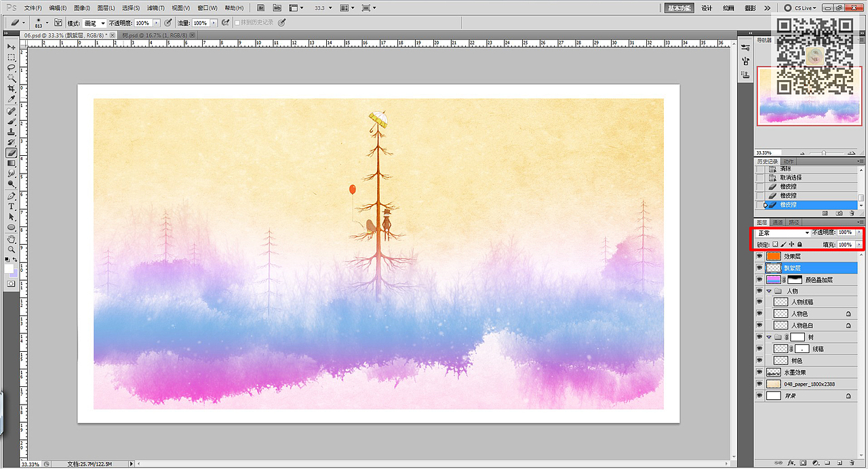Open layer style fx menu
Screen dimensions: 868x469
791,463
